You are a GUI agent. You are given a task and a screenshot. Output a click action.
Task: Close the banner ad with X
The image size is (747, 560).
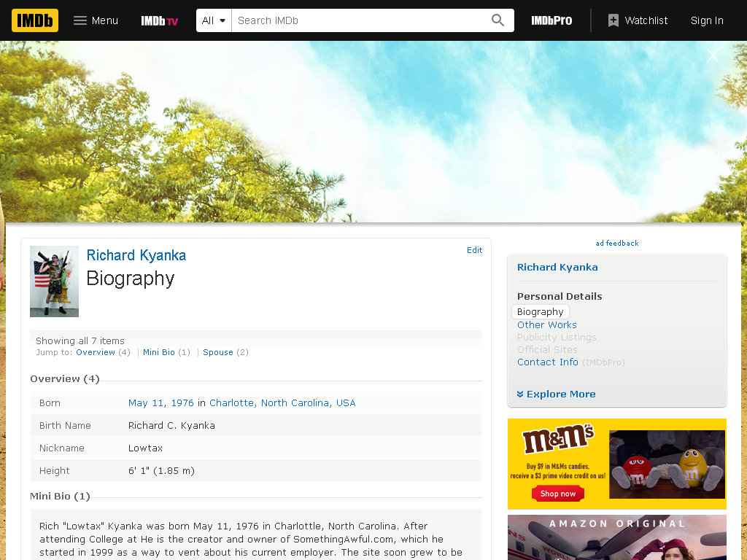pyautogui.click(x=713, y=55)
